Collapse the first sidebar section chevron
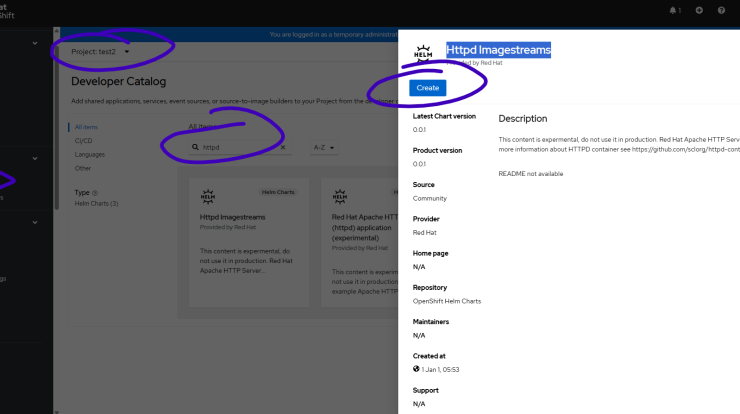The width and height of the screenshot is (740, 414). 35,43
